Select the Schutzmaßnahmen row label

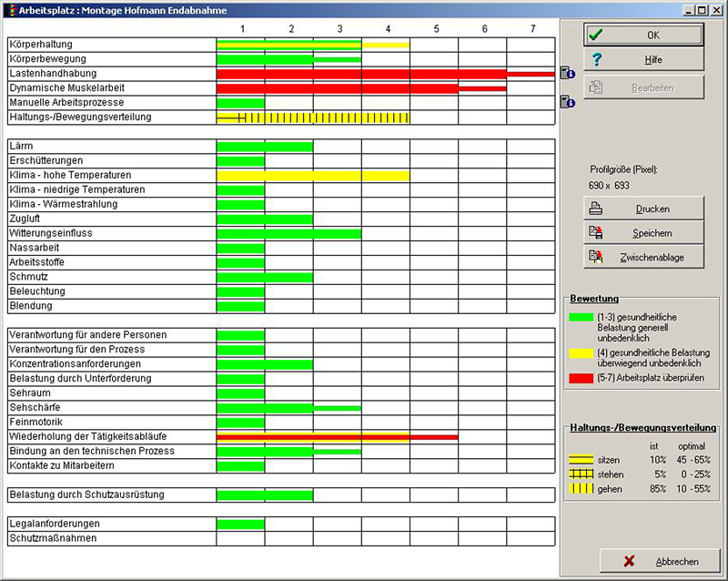pos(55,539)
